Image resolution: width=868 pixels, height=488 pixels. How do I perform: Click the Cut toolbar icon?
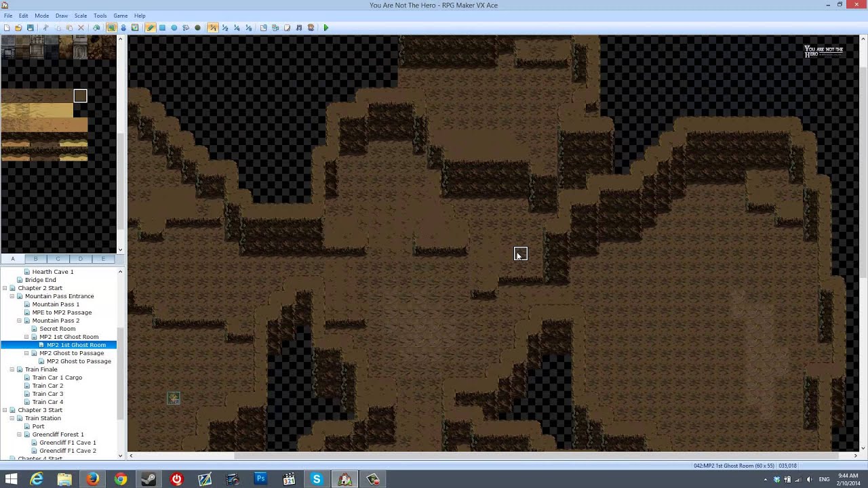(46, 28)
